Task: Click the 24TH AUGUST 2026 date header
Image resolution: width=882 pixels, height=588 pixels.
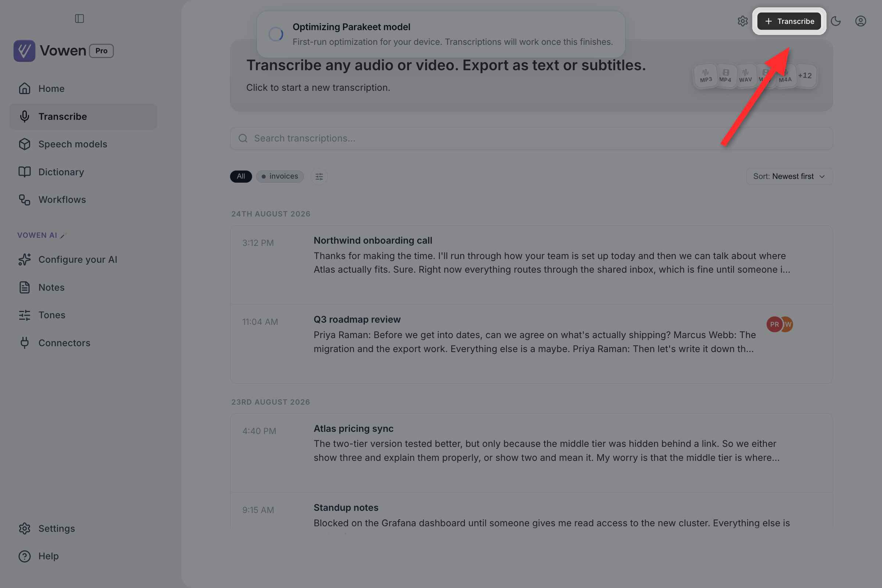Action: (x=271, y=214)
